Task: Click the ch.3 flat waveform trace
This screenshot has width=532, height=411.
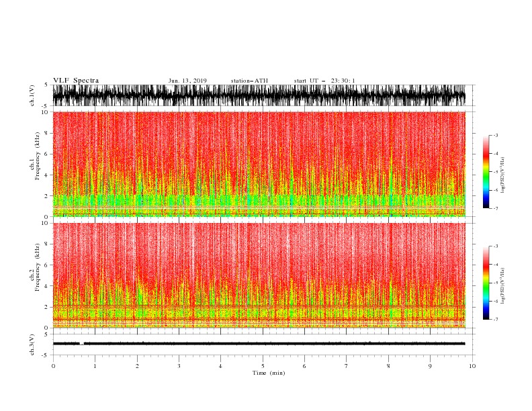Action: coord(259,344)
